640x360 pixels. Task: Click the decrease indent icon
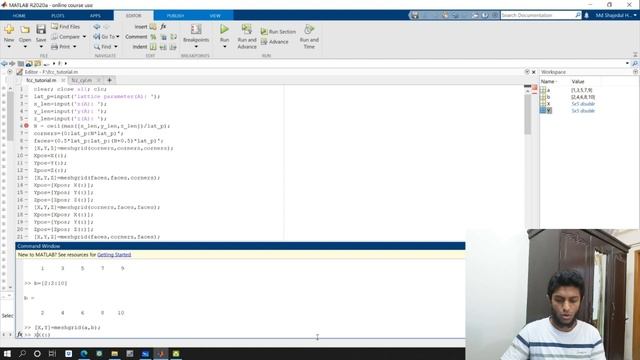[x=173, y=47]
